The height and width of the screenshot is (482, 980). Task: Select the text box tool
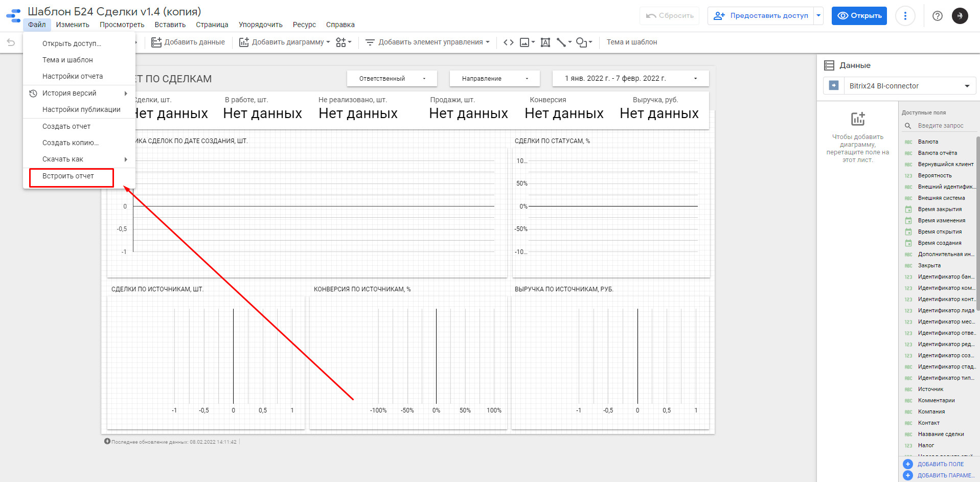(545, 42)
